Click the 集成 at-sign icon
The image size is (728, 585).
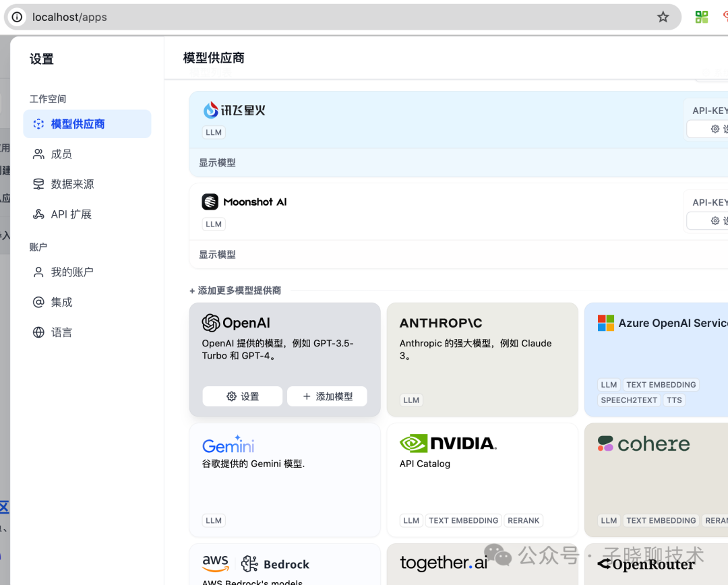coord(38,302)
